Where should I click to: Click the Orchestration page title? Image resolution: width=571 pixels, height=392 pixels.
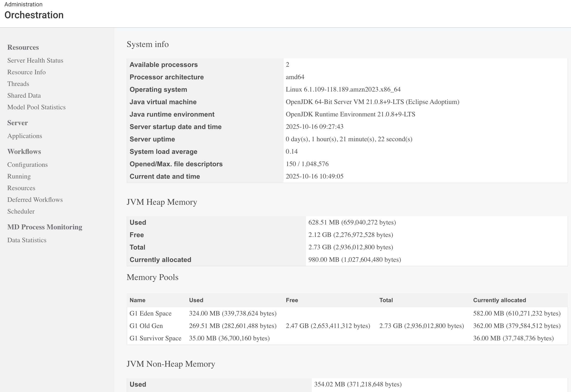pos(34,15)
